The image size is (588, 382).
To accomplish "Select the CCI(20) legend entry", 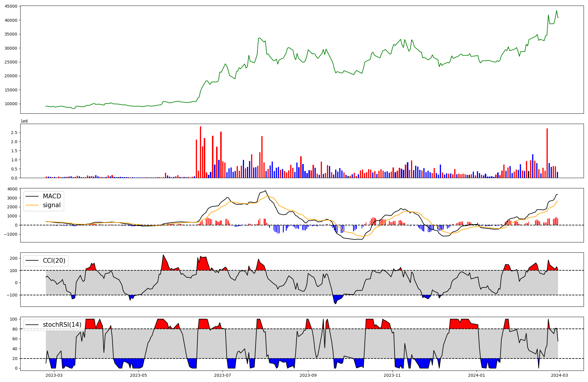I will 54,261.
